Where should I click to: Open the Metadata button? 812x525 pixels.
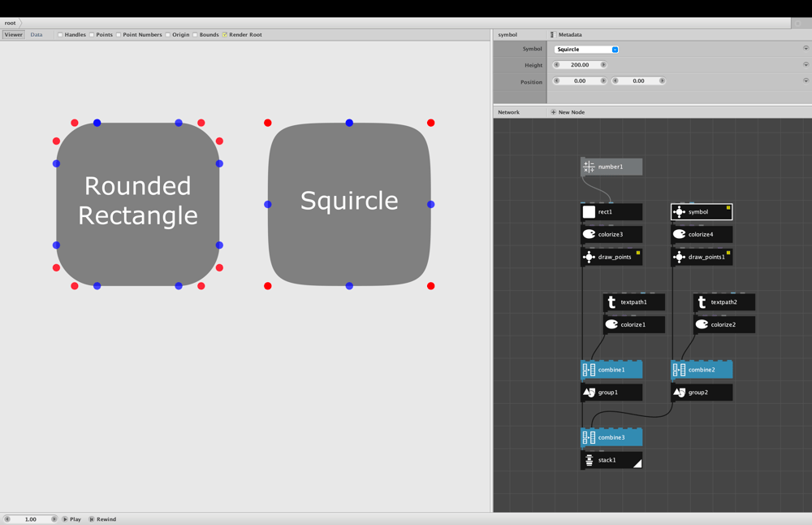[x=566, y=35]
